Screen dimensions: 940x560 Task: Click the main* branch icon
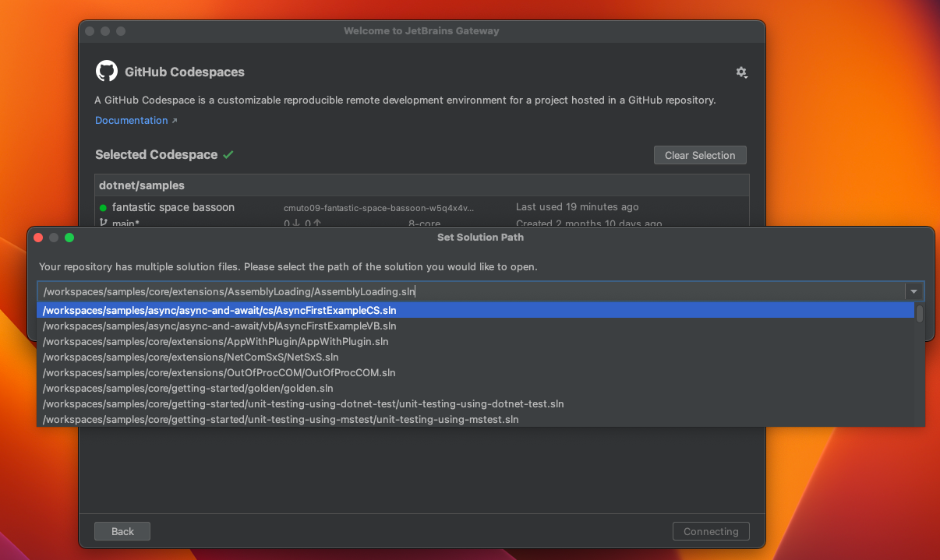coord(103,224)
